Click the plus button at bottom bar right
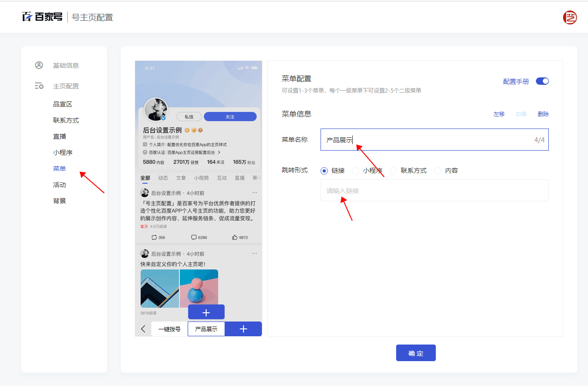The height and width of the screenshot is (386, 588). [244, 329]
